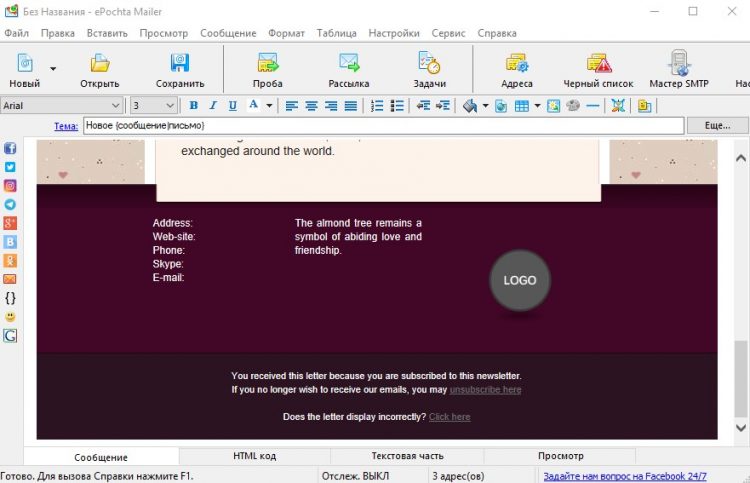Toggle numbered list

coord(377,106)
